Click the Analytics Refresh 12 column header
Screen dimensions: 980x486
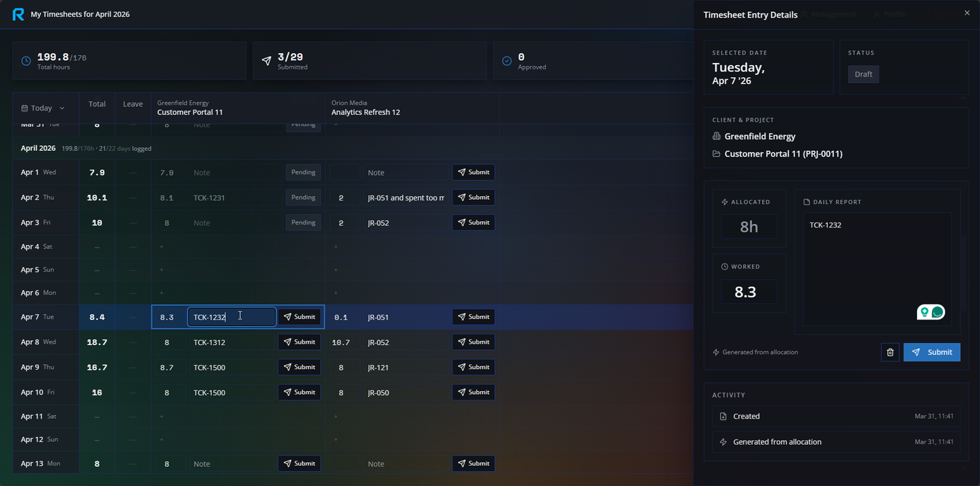tap(412, 108)
